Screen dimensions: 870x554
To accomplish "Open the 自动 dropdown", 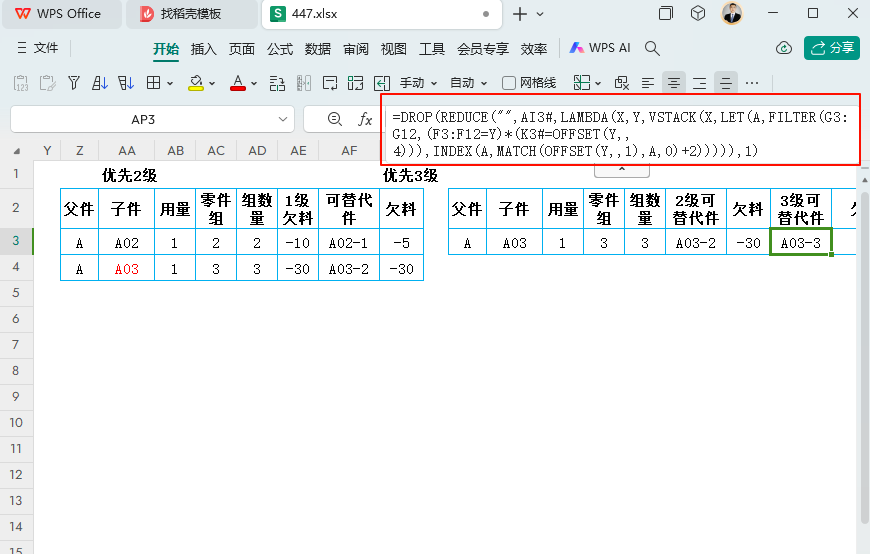I will tap(468, 83).
